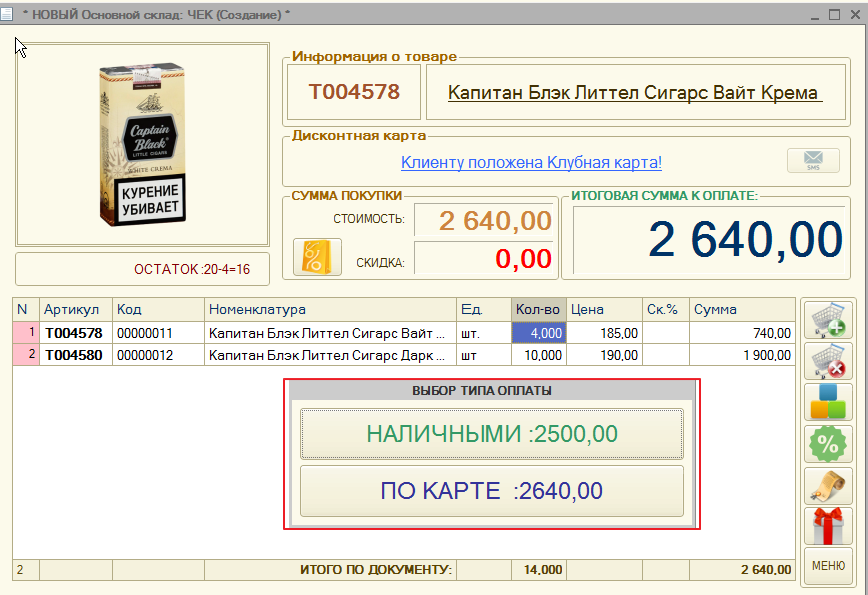Image resolution: width=868 pixels, height=595 pixels.
Task: Click price cell 190,00
Action: (x=604, y=355)
